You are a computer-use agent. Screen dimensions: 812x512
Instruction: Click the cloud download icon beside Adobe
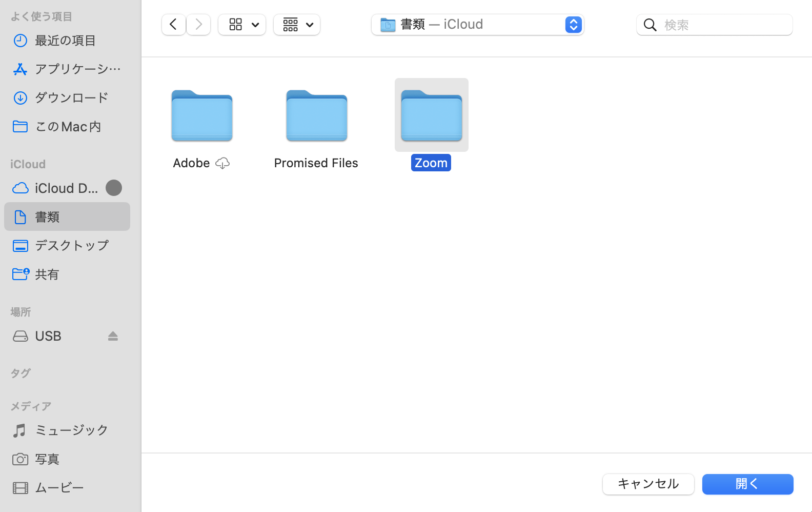pyautogui.click(x=222, y=163)
